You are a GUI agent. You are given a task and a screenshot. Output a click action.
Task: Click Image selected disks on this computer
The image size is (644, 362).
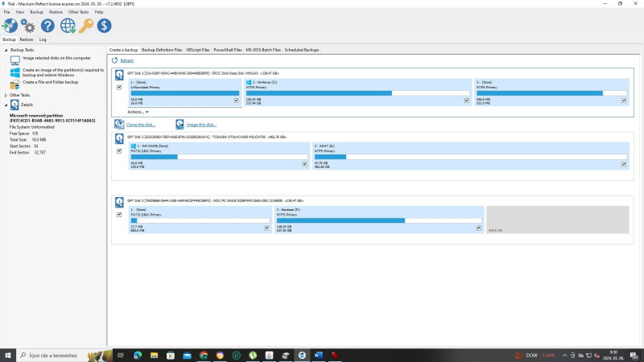(x=56, y=58)
